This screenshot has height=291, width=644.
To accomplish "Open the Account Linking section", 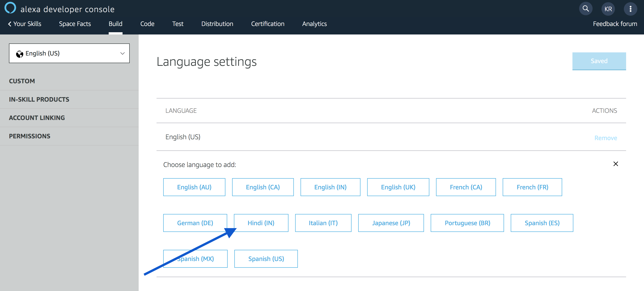I will (x=37, y=118).
